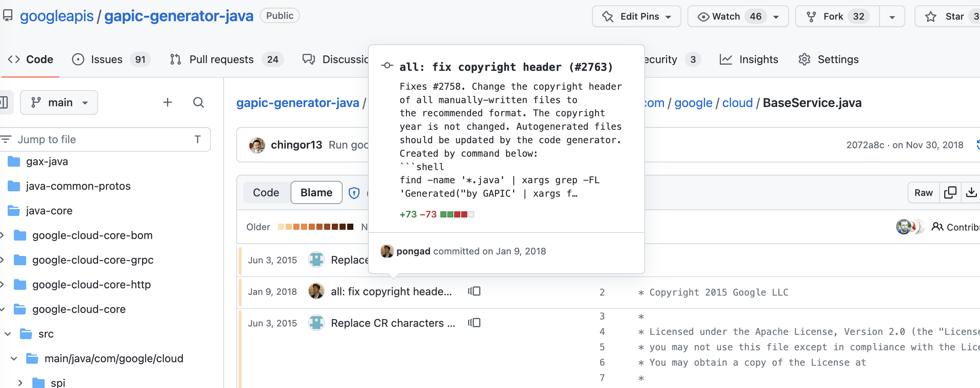Expand the google-cloud-core-grpc folder
Viewport: 980px width, 388px height.
point(2,260)
